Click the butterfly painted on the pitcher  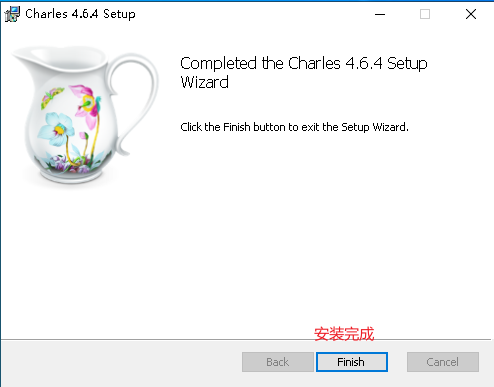(x=52, y=97)
